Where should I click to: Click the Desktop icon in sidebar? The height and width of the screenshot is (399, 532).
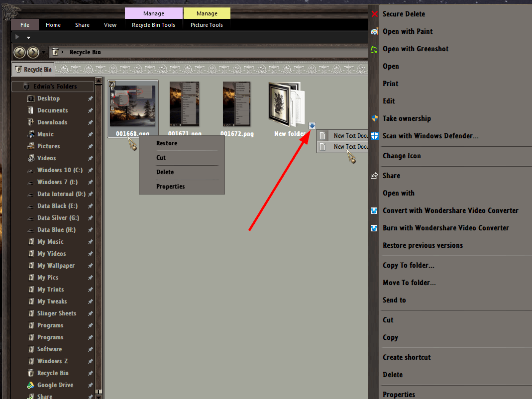click(x=31, y=99)
